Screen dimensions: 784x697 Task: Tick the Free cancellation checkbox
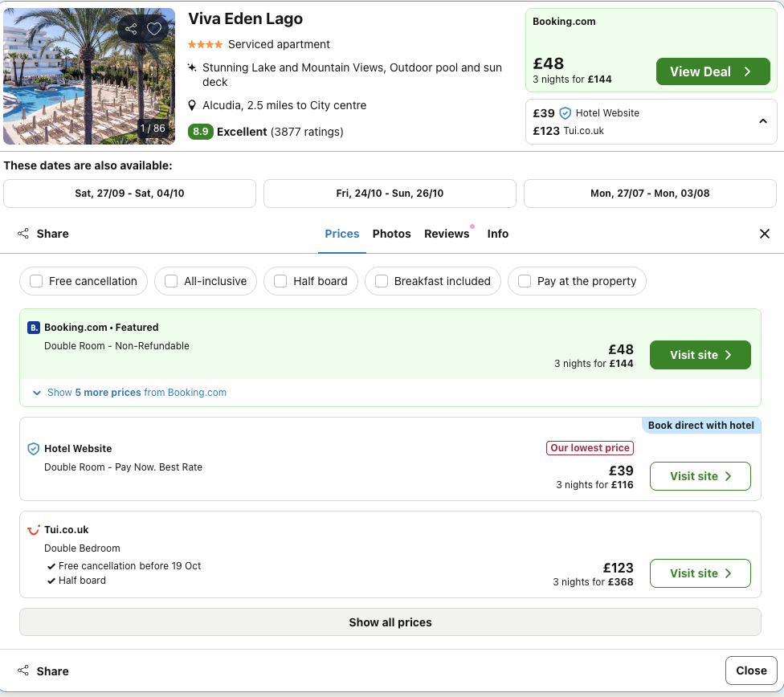coord(36,281)
